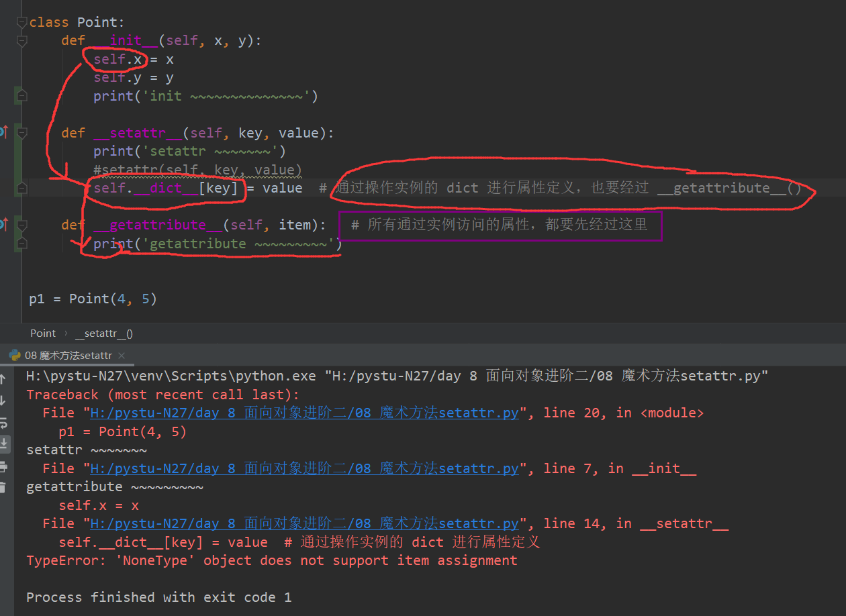Click the __setattr__() breadcrumb item
846x616 pixels.
click(x=104, y=333)
